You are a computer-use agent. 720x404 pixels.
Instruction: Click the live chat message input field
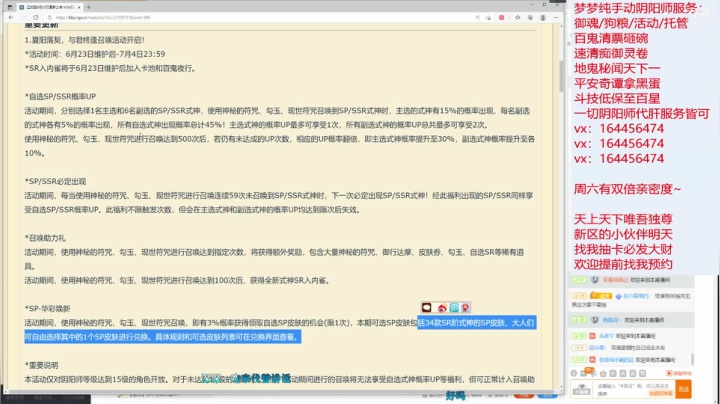click(x=634, y=389)
